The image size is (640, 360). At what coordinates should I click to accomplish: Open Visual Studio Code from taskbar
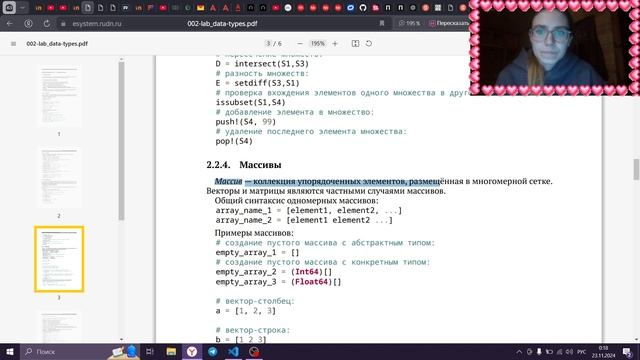point(233,351)
